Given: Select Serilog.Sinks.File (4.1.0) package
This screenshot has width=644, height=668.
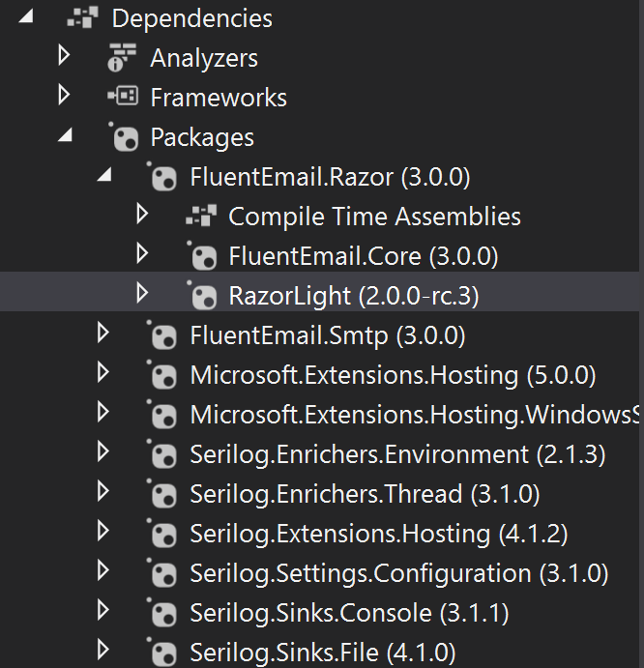Looking at the screenshot, I should tap(323, 653).
